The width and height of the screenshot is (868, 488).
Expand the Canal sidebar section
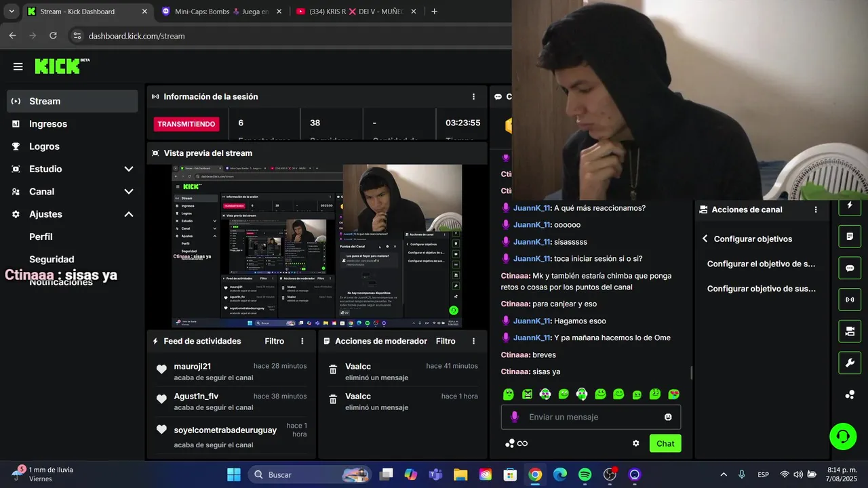[128, 192]
